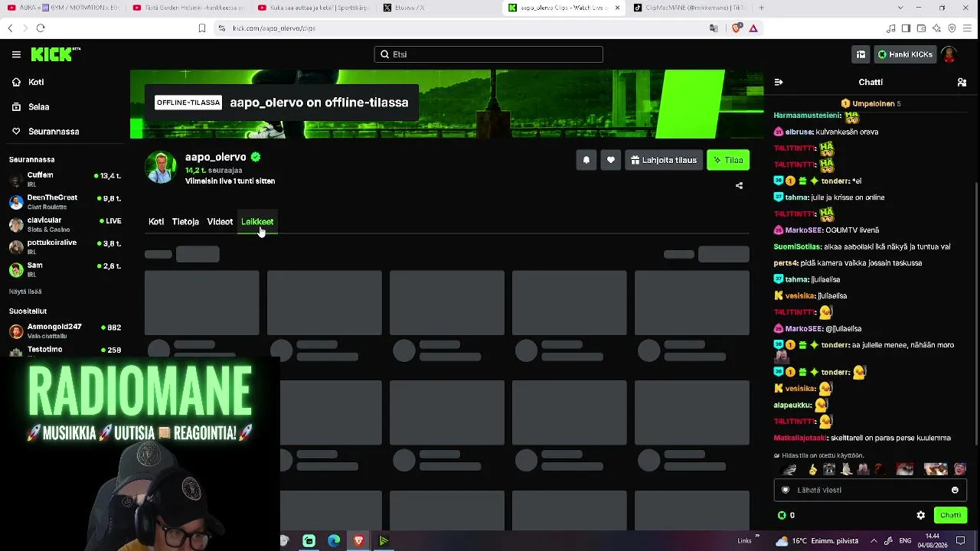
Task: Click the KICK logo
Action: [55, 54]
